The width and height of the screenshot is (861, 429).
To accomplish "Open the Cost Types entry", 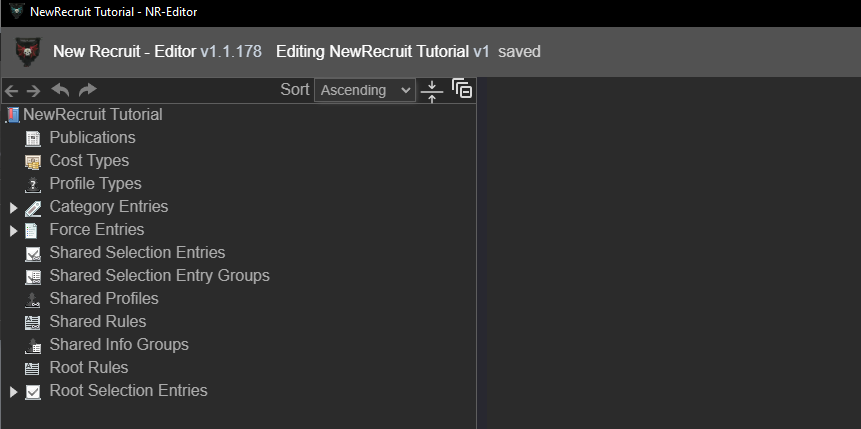I will (x=89, y=160).
